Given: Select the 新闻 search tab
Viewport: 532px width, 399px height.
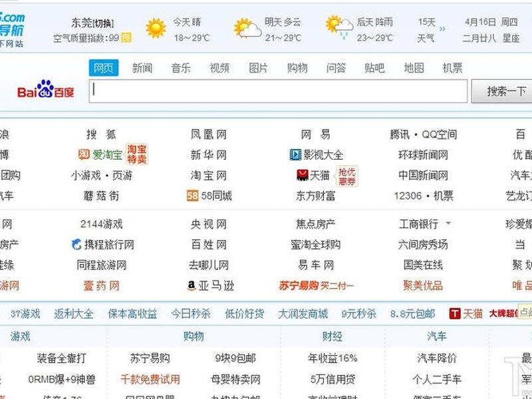Looking at the screenshot, I should (142, 68).
